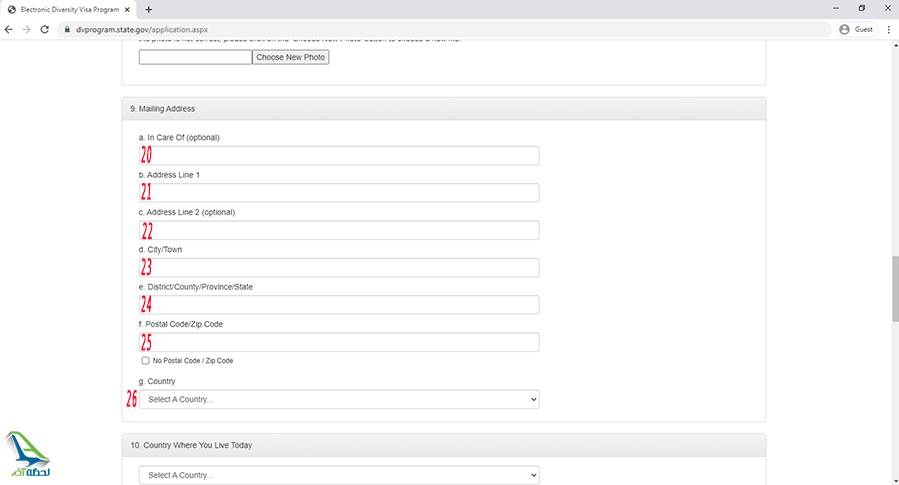
Task: Click into Address Line 1 field
Action: point(339,193)
